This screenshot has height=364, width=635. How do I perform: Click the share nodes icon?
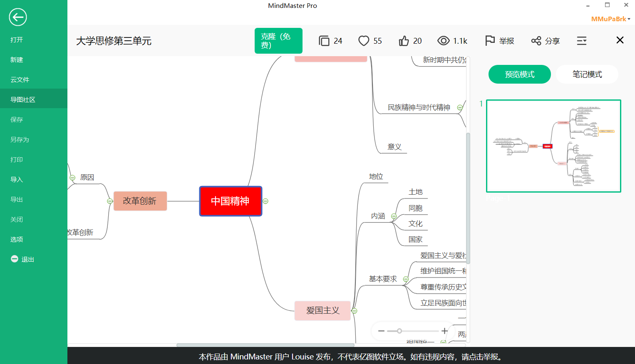536,41
